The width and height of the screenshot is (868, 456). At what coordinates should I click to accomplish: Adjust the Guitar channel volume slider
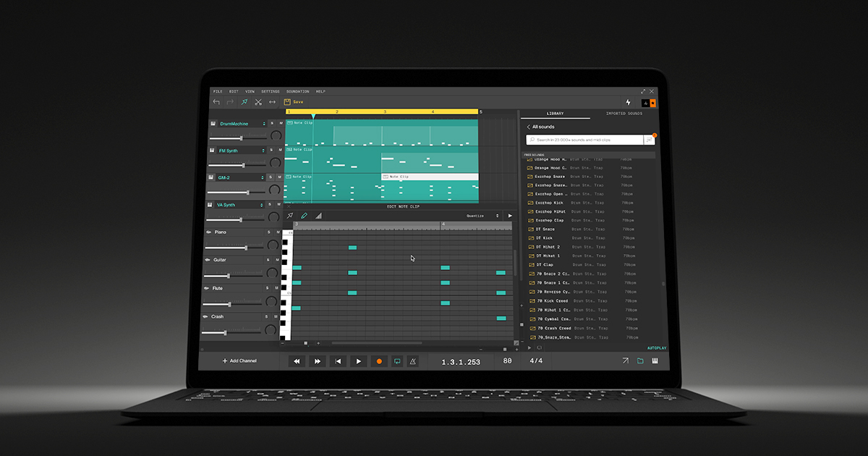pos(229,276)
